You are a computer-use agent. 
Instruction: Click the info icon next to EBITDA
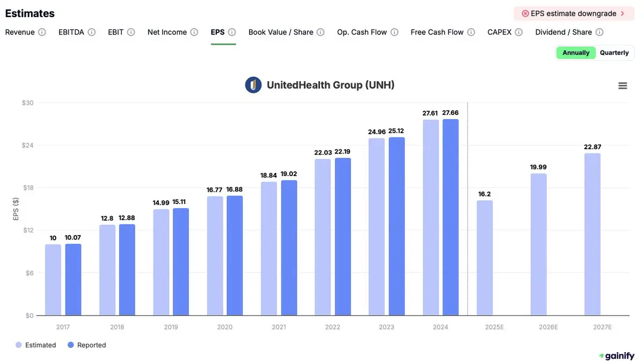click(x=92, y=32)
